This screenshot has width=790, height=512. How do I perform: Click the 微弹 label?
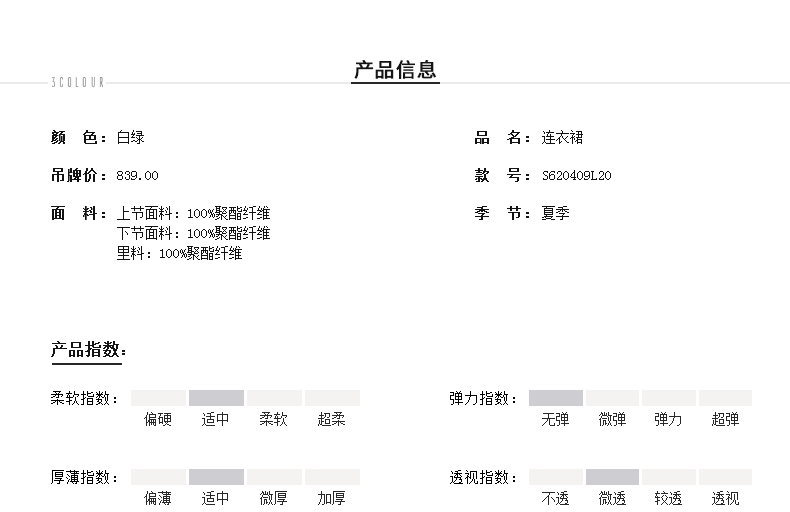pos(612,419)
